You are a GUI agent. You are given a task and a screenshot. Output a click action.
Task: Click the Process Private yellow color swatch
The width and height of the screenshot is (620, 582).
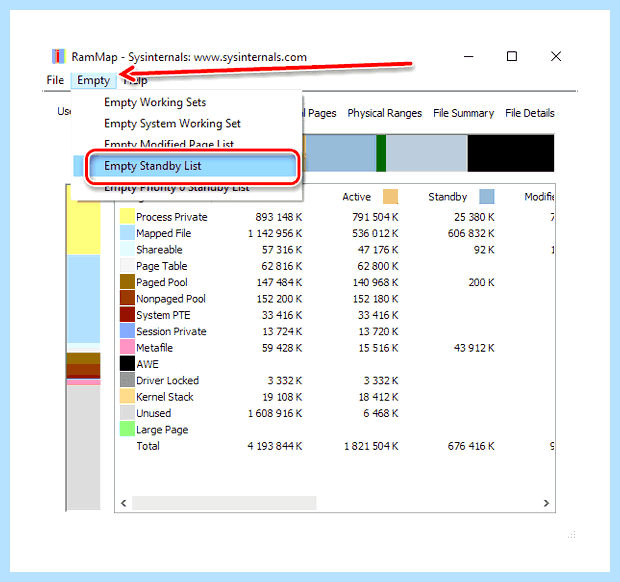tap(127, 217)
